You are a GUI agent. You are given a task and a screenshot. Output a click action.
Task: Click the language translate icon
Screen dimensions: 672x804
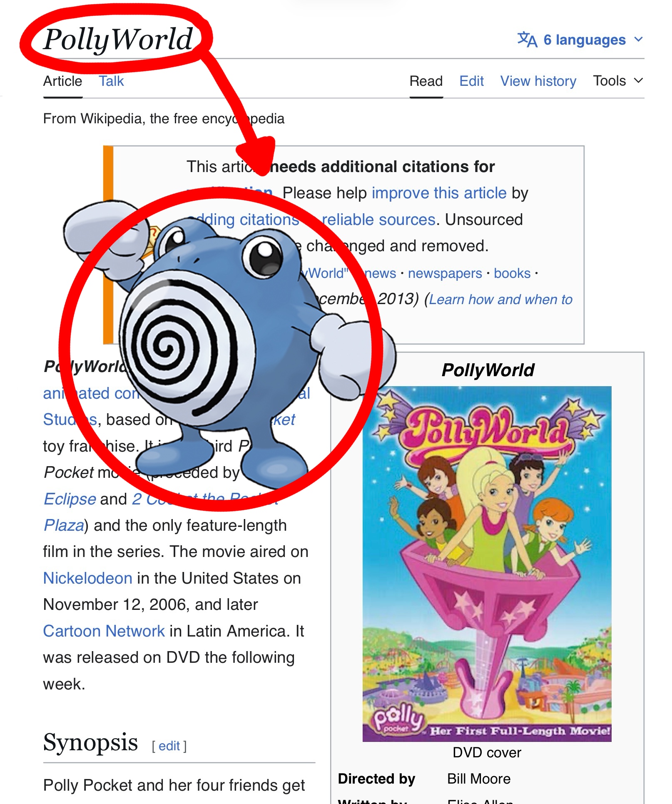pos(527,40)
